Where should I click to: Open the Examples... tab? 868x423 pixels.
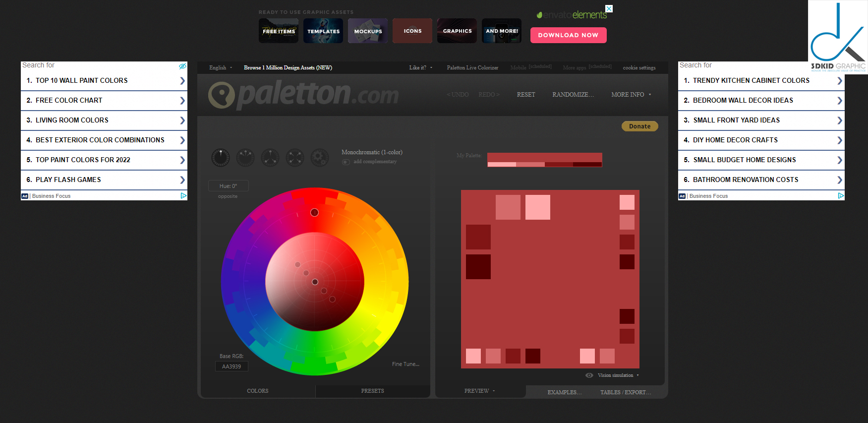pyautogui.click(x=565, y=392)
